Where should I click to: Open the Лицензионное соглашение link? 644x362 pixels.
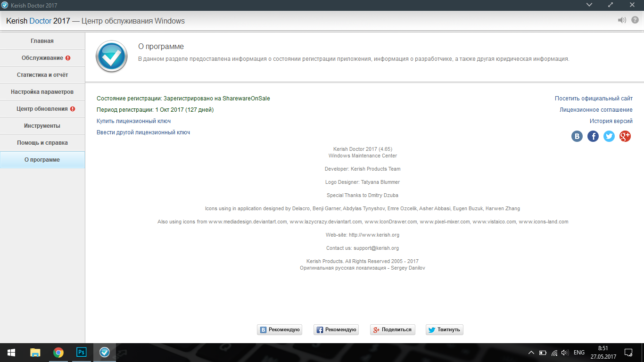pos(596,110)
